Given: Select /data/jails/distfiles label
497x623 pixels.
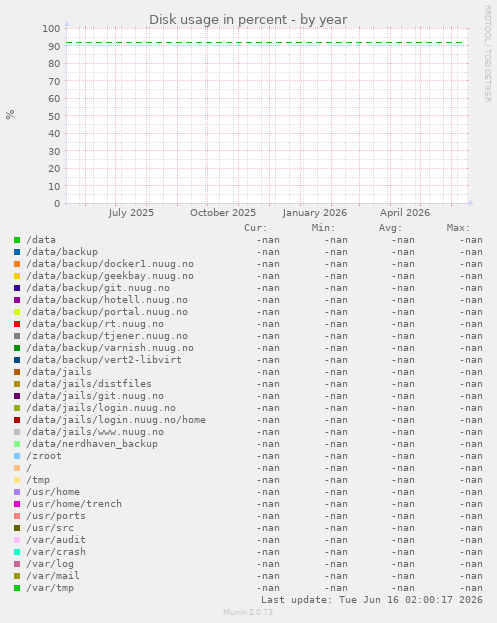Looking at the screenshot, I should [89, 384].
